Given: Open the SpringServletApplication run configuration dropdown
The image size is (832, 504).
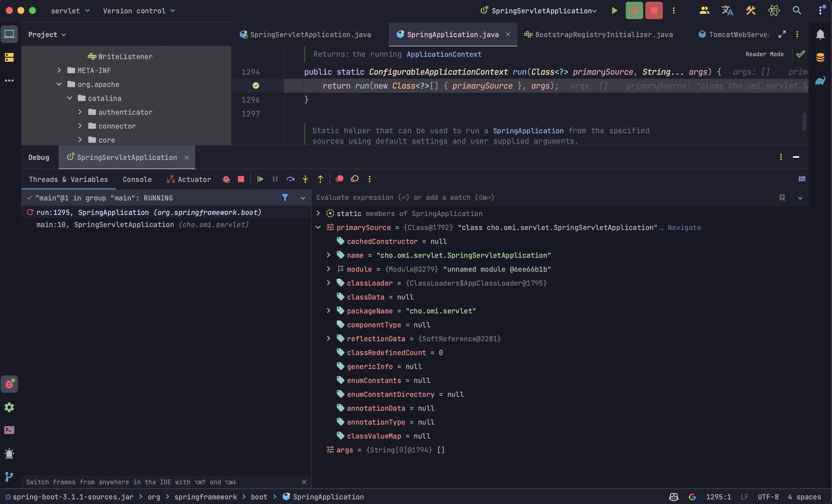Looking at the screenshot, I should click(539, 11).
